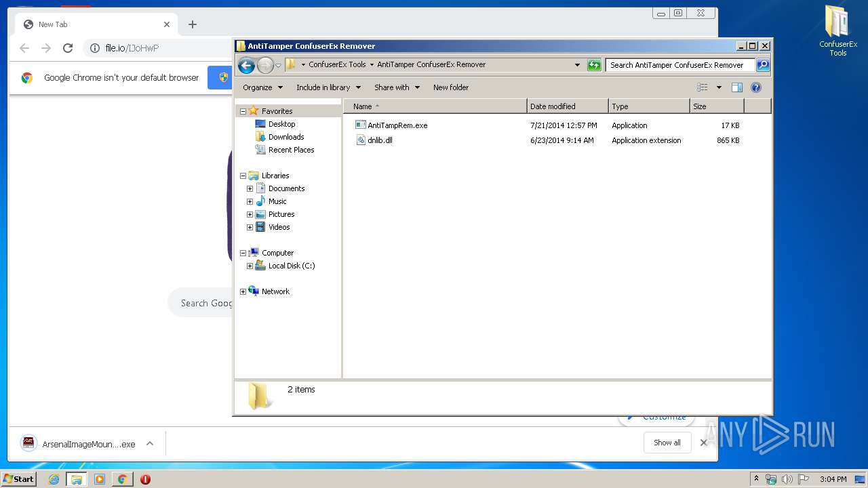Click the folder icon in the address bar
The width and height of the screenshot is (868, 488).
click(x=291, y=64)
